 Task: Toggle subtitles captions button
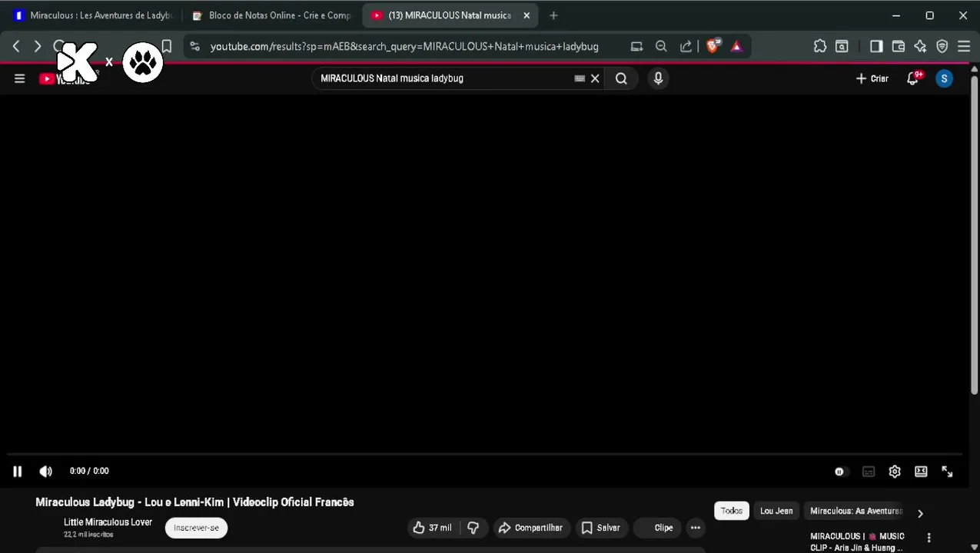tap(869, 472)
